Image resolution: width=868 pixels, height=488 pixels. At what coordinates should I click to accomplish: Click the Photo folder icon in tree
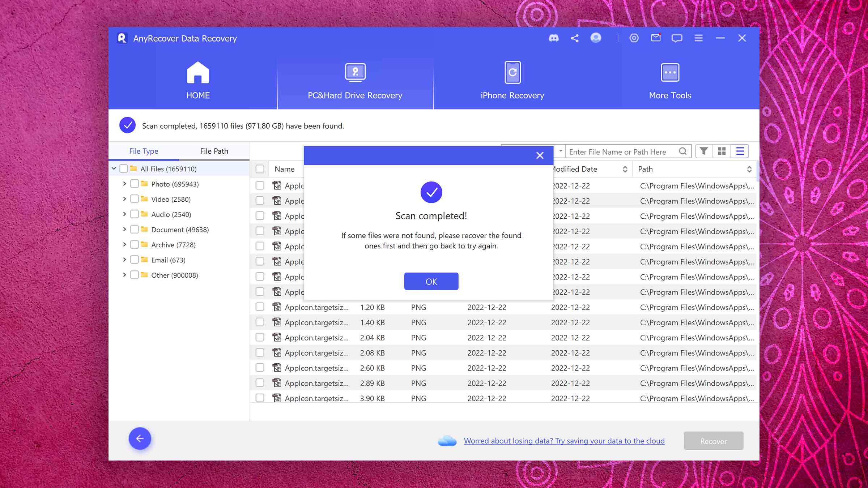click(x=144, y=184)
